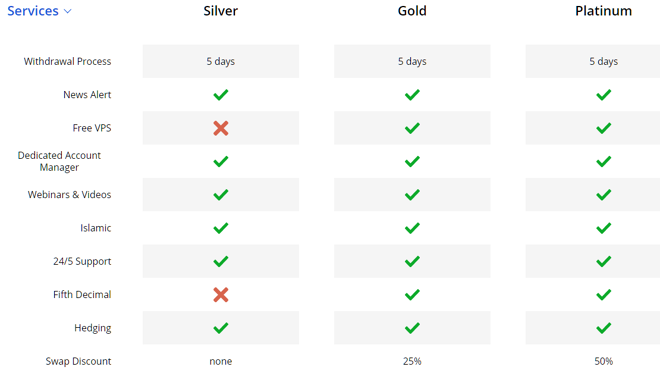Viewport: 660px width, 373px height.
Task: Click the Gold Fifth Decimal checkmark
Action: point(412,295)
